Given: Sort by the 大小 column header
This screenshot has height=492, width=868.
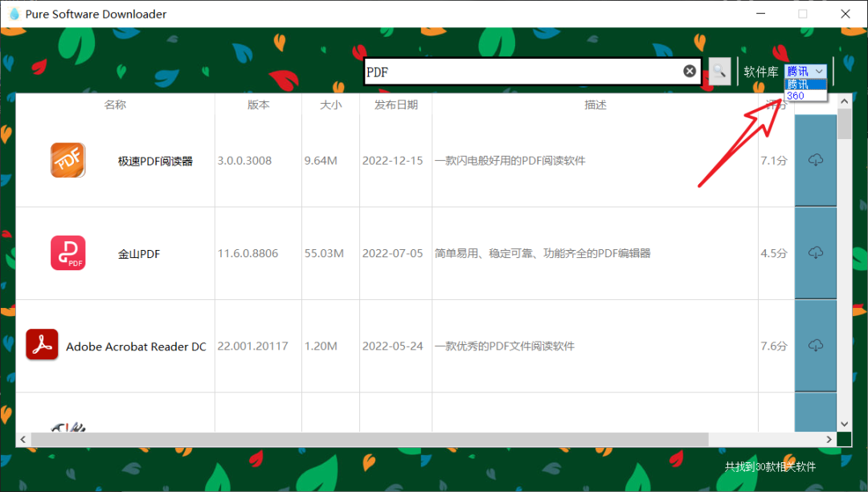Looking at the screenshot, I should click(330, 105).
